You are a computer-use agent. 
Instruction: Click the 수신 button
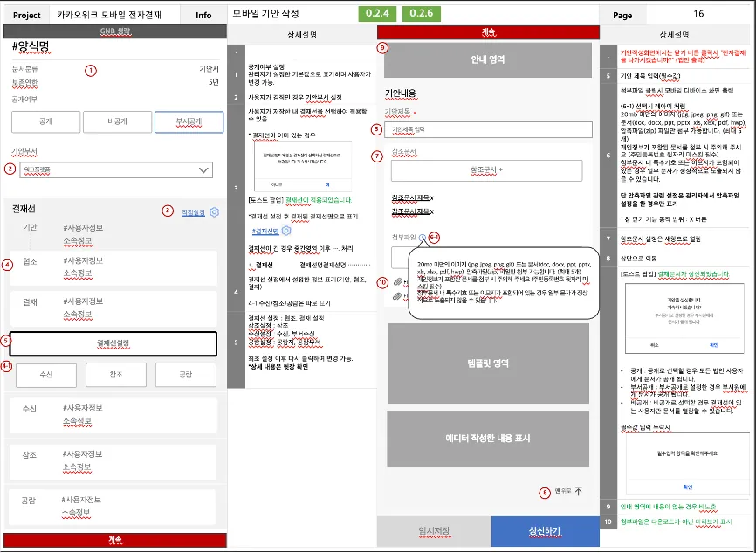tap(46, 375)
